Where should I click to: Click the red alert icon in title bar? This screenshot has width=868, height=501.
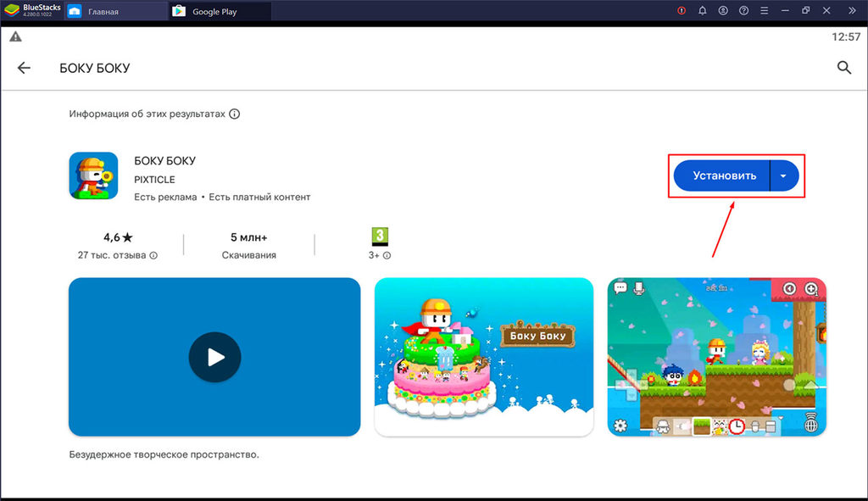[682, 10]
